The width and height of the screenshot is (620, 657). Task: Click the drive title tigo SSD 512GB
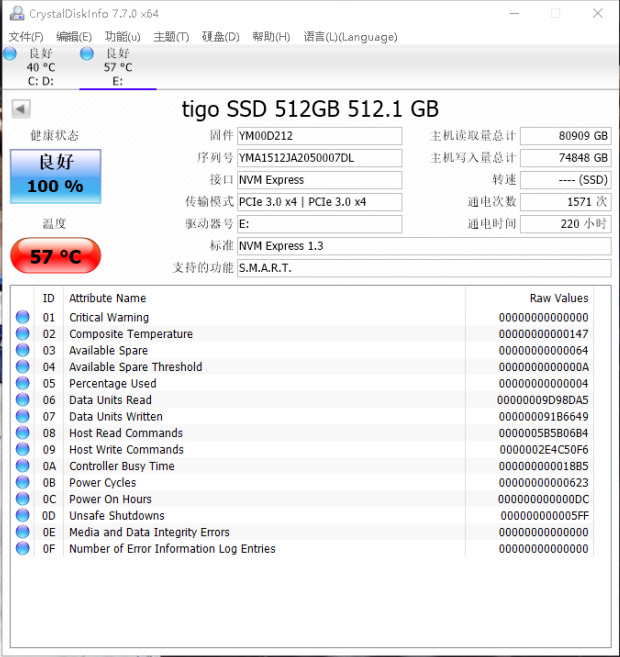tap(310, 109)
